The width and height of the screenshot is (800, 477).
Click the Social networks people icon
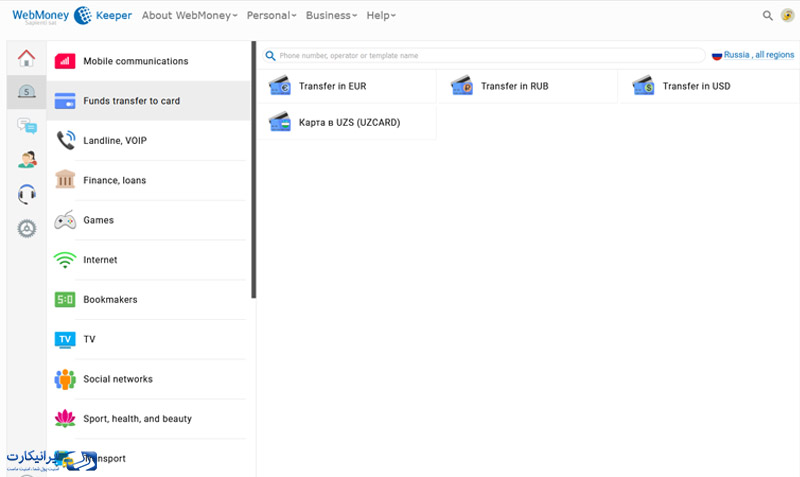(x=65, y=379)
